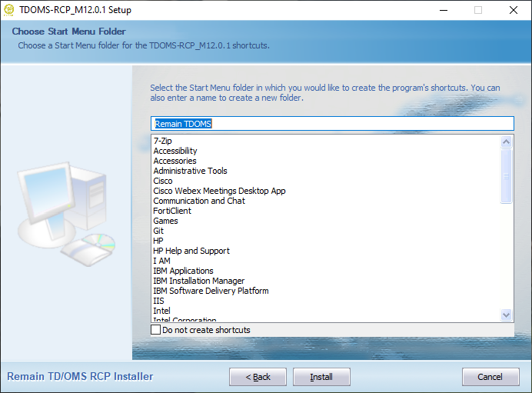Screen dimensions: 532x393
Task: Go back with the Back button
Action: (x=258, y=377)
